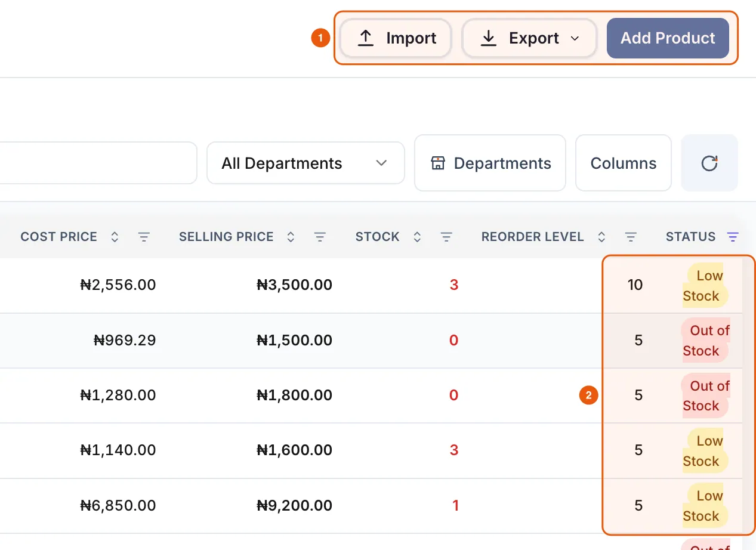Select the cost price ₦2,556.00 cell

[x=118, y=285]
